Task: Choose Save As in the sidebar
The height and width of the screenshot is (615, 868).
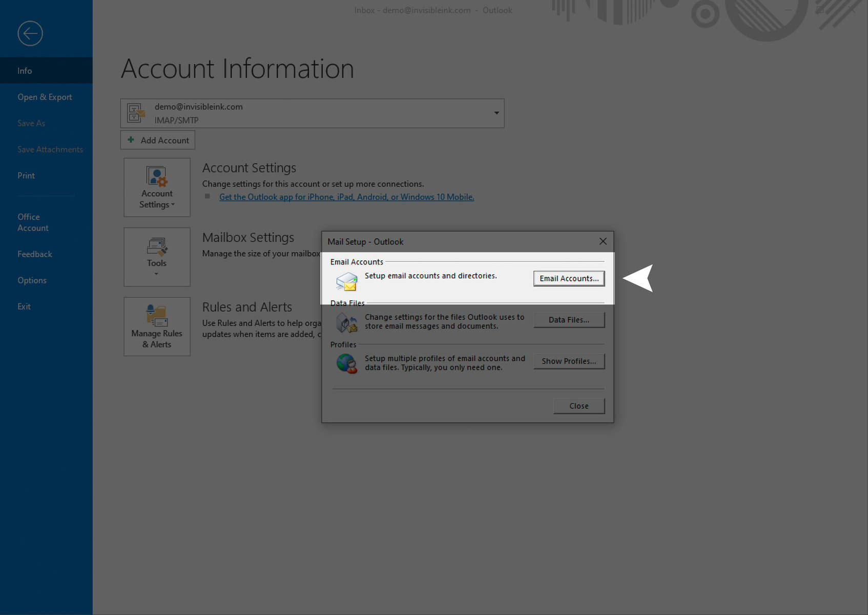Action: 46,123
